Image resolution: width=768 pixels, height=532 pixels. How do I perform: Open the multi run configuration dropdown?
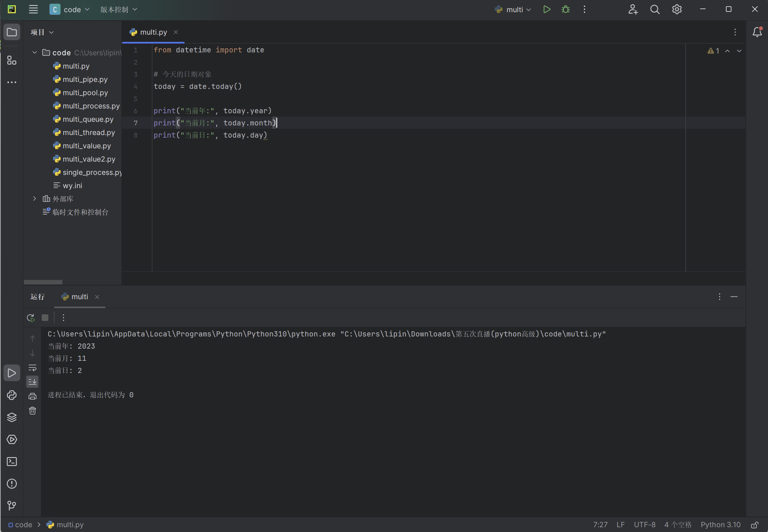(x=513, y=10)
